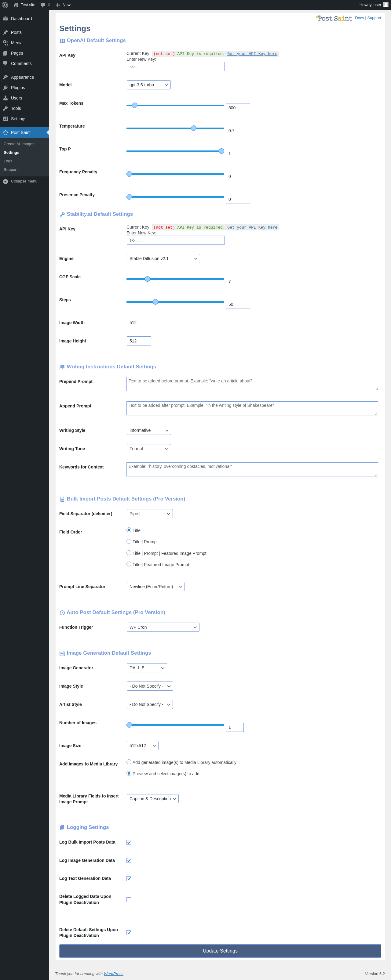Click the user avatar in admin bar
391x980 pixels.
click(x=386, y=5)
